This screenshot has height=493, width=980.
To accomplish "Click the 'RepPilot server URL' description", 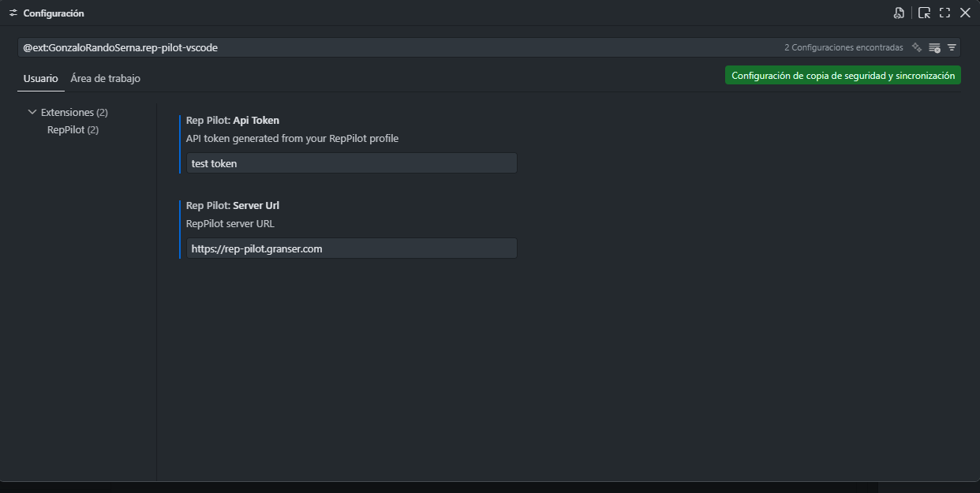I will tap(230, 224).
